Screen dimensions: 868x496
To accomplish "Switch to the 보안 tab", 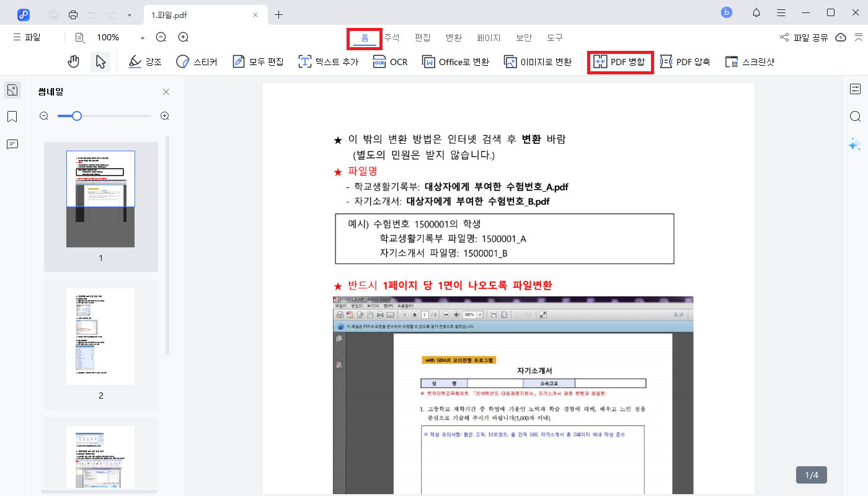I will pos(524,37).
